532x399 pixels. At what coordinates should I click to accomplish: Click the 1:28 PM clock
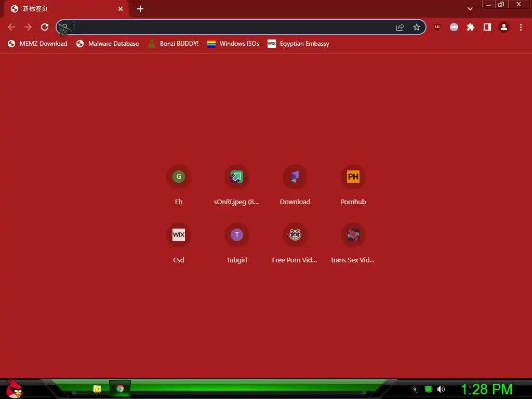pos(486,389)
